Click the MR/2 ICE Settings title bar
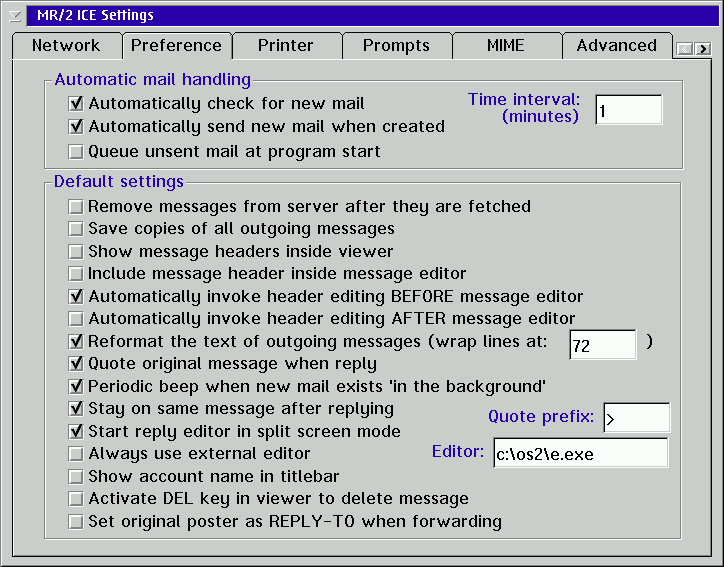Viewport: 724px width, 567px height. (x=373, y=16)
